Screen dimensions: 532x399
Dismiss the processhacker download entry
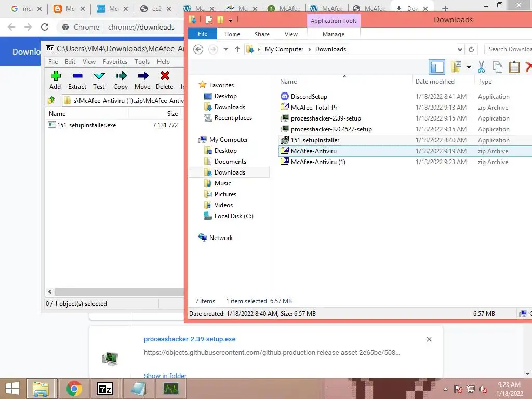tap(429, 339)
